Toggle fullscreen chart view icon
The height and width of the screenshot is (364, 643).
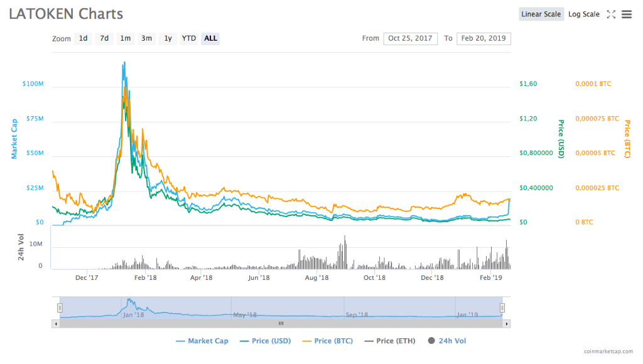(611, 14)
